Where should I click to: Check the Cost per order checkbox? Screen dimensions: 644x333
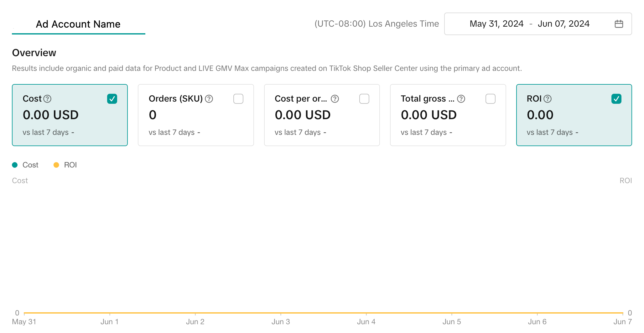364,99
